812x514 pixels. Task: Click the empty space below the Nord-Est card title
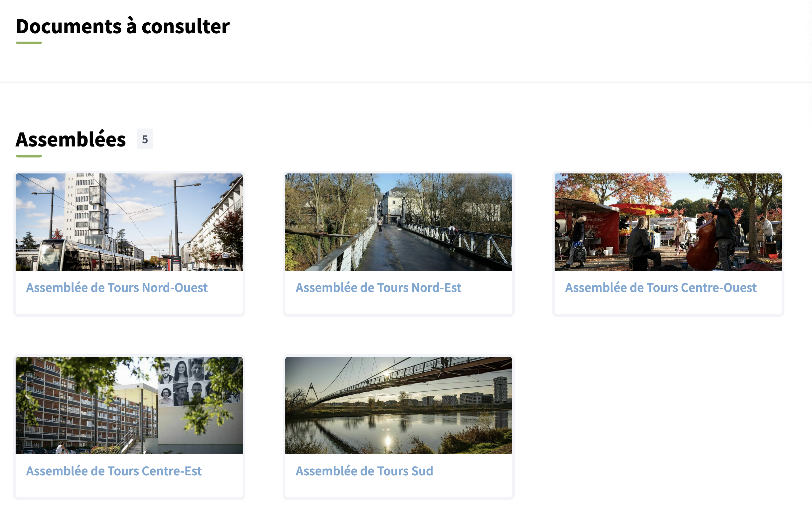tap(399, 305)
